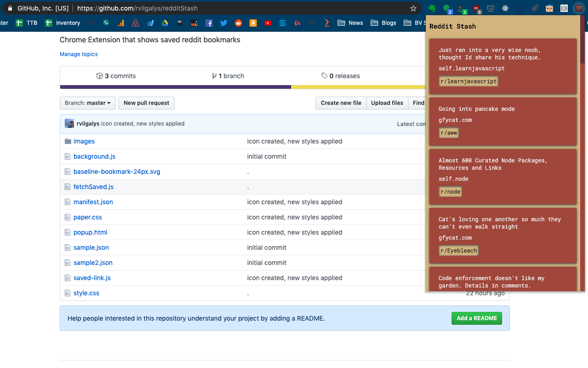588x368 pixels.
Task: Open the Amazon bookmark
Action: [x=253, y=23]
